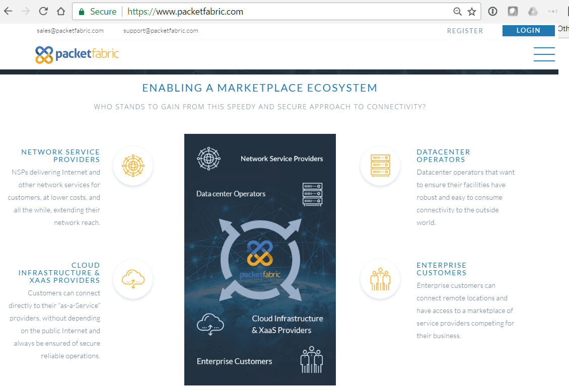
Task: Navigate back using the back arrow
Action: 8,11
